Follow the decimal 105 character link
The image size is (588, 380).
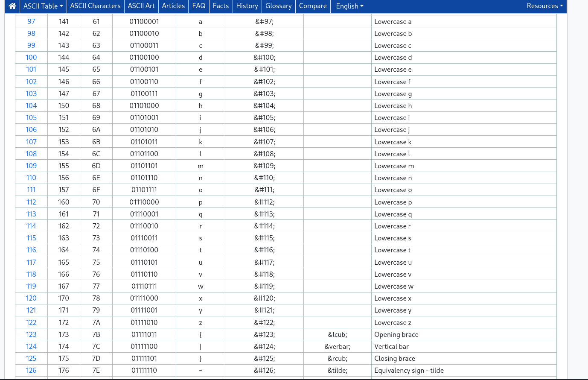pos(31,117)
